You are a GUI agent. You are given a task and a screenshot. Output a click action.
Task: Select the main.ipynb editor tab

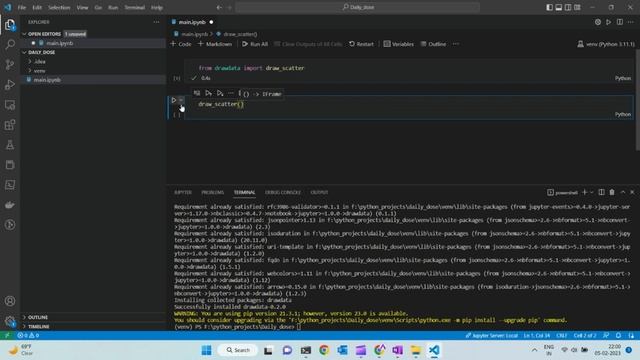point(192,22)
